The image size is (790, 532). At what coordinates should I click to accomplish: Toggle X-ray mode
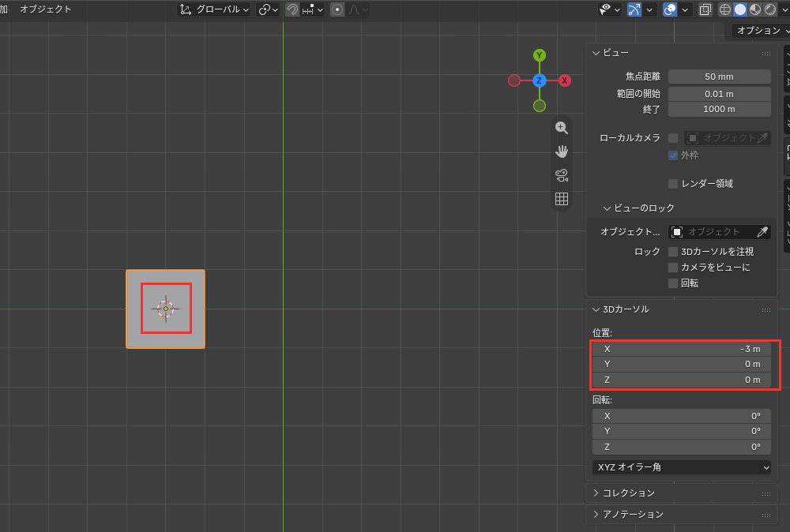[x=705, y=9]
